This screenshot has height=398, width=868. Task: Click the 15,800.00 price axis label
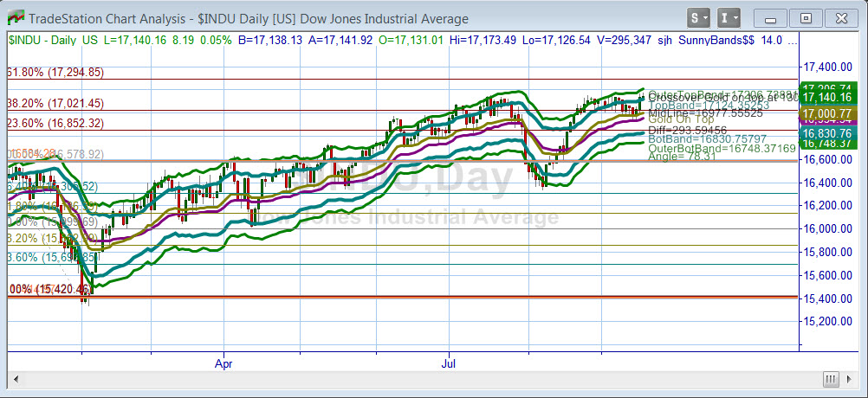coord(829,252)
